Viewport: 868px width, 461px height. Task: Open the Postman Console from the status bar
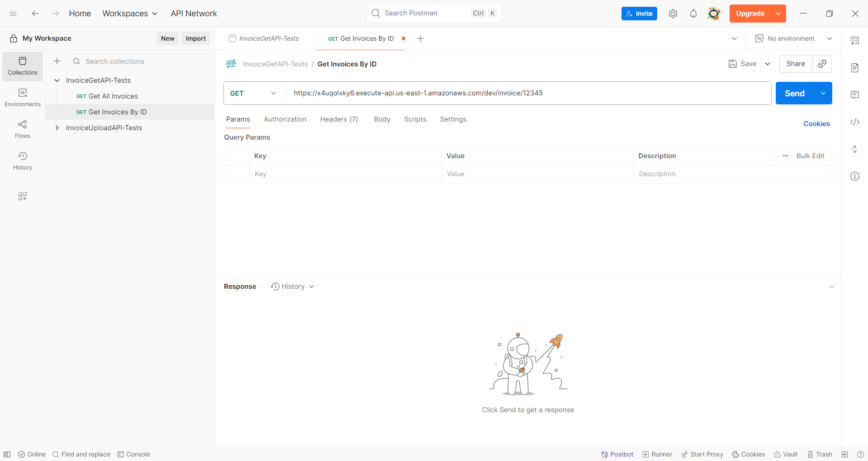pyautogui.click(x=134, y=454)
